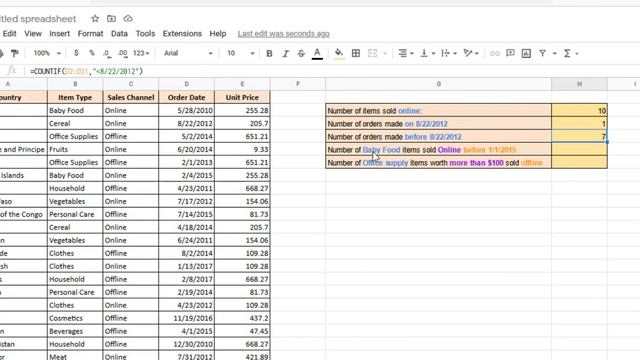Insert a comment
The width and height of the screenshot is (640, 360).
click(x=510, y=53)
